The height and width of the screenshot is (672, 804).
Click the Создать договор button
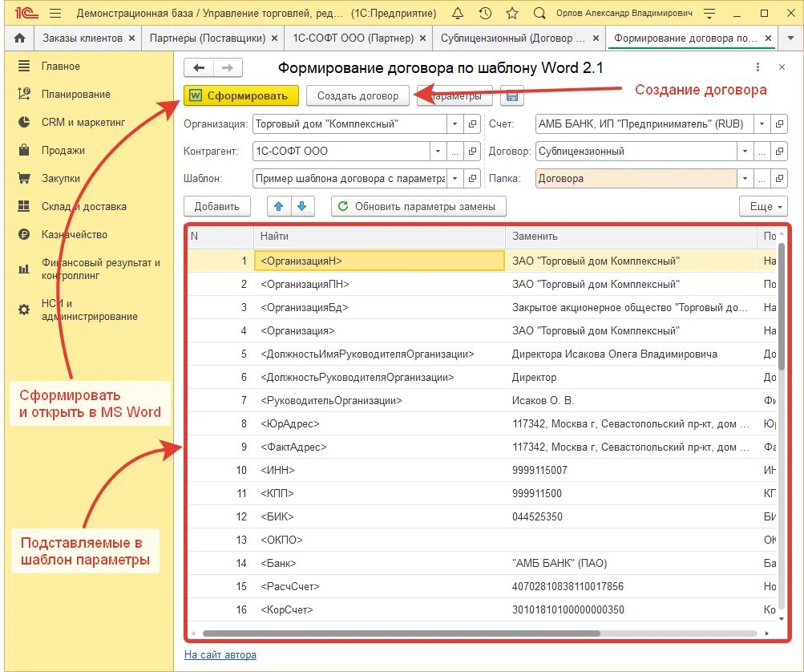point(358,96)
